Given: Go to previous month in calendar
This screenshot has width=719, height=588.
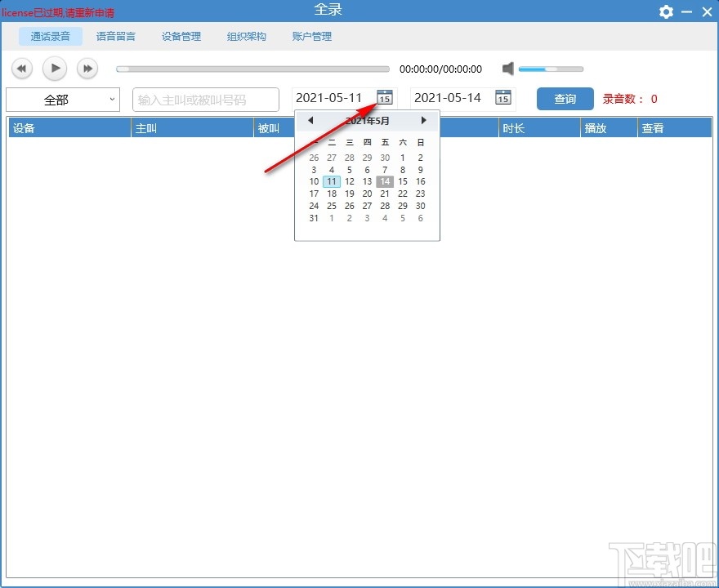Looking at the screenshot, I should tap(310, 120).
